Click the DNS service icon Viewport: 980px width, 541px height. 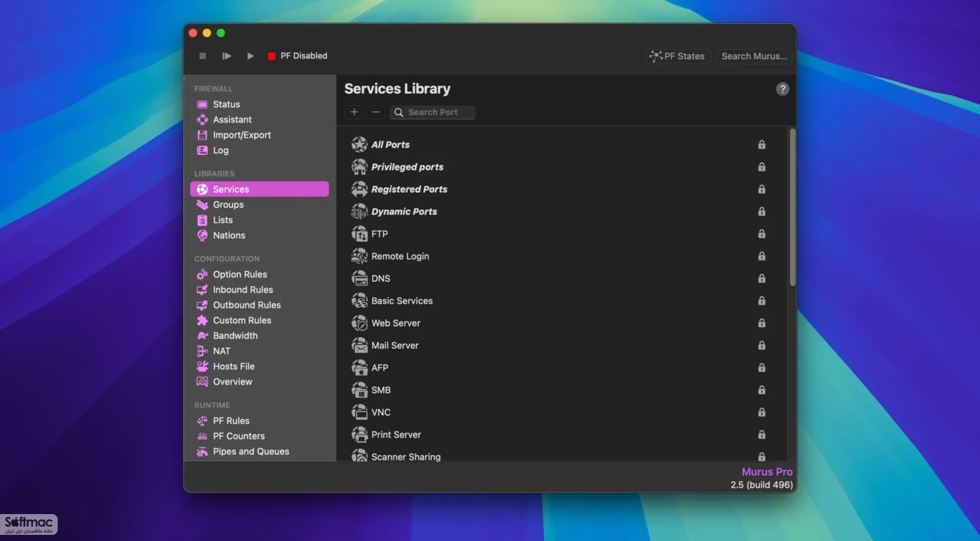(x=360, y=278)
